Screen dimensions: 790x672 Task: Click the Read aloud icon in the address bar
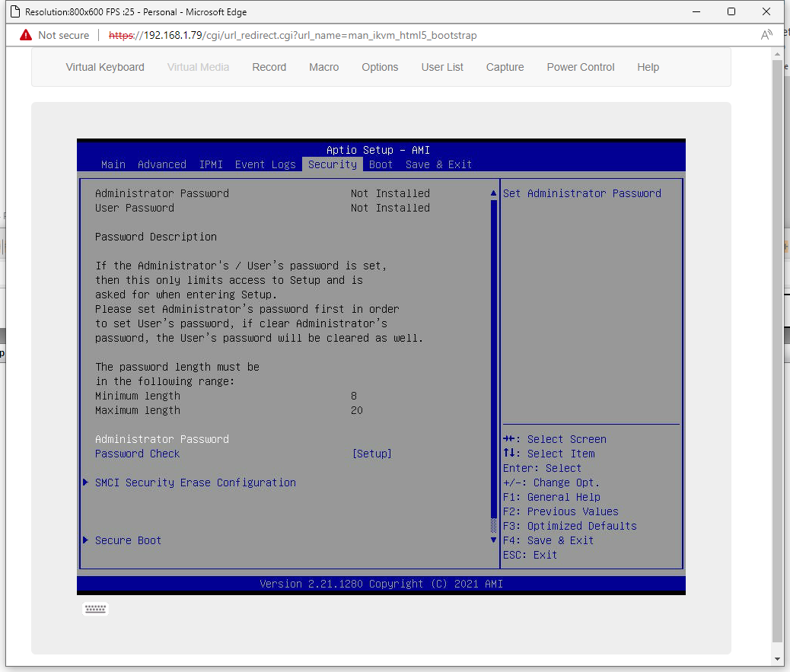(766, 35)
